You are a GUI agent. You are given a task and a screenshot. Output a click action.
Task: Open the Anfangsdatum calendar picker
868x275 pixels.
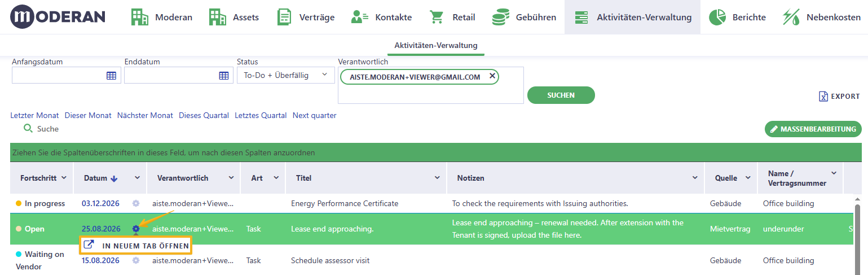111,76
